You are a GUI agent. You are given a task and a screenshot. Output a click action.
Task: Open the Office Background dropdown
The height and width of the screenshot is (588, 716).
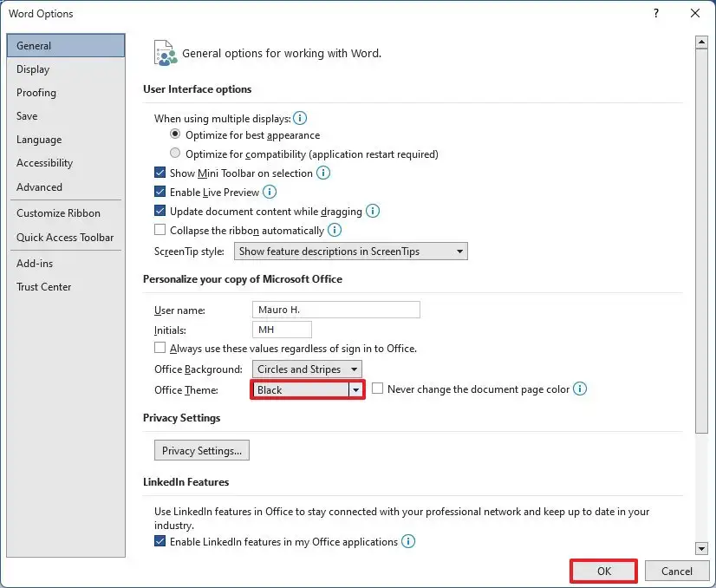pyautogui.click(x=355, y=369)
